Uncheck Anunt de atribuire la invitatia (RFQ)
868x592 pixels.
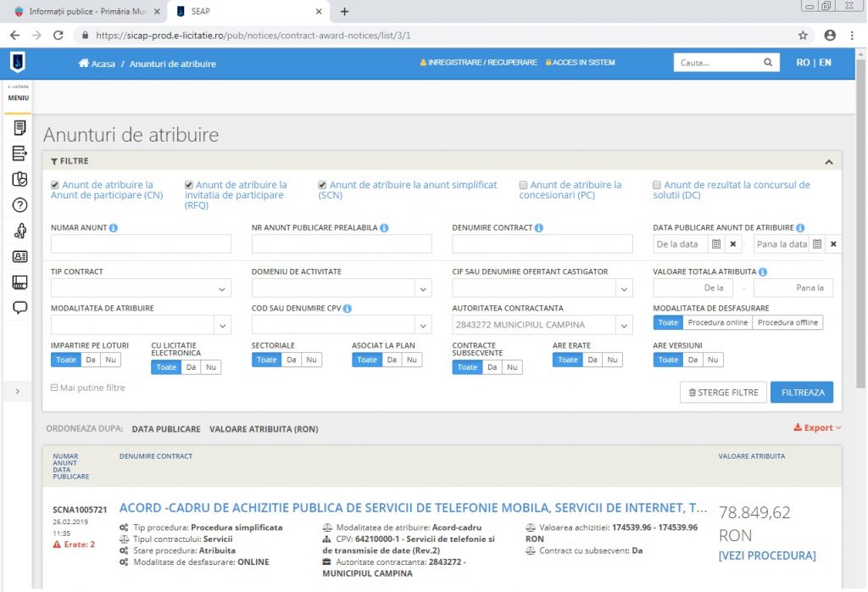(x=189, y=185)
